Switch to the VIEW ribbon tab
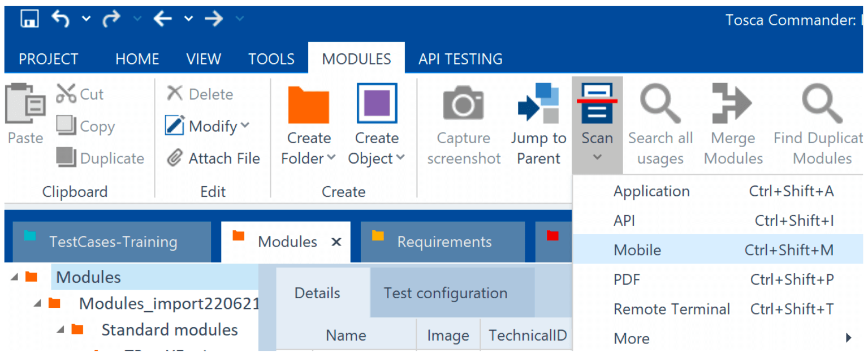The width and height of the screenshot is (868, 357). click(204, 59)
